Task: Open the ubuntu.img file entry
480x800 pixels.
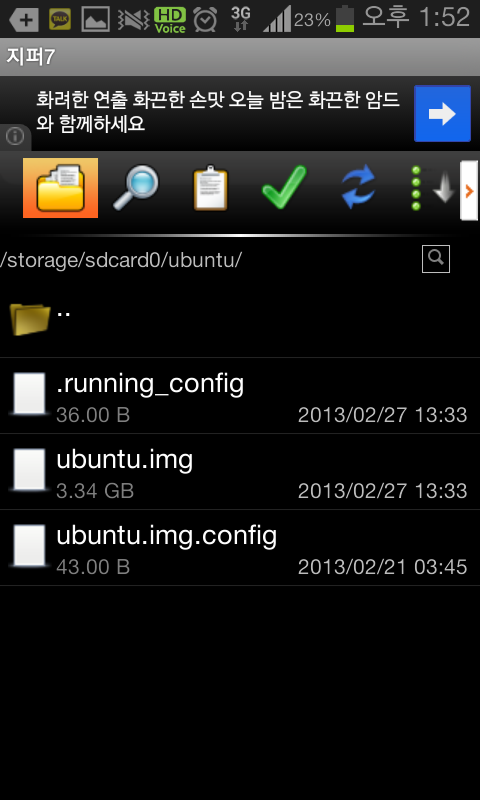Action: pos(240,472)
